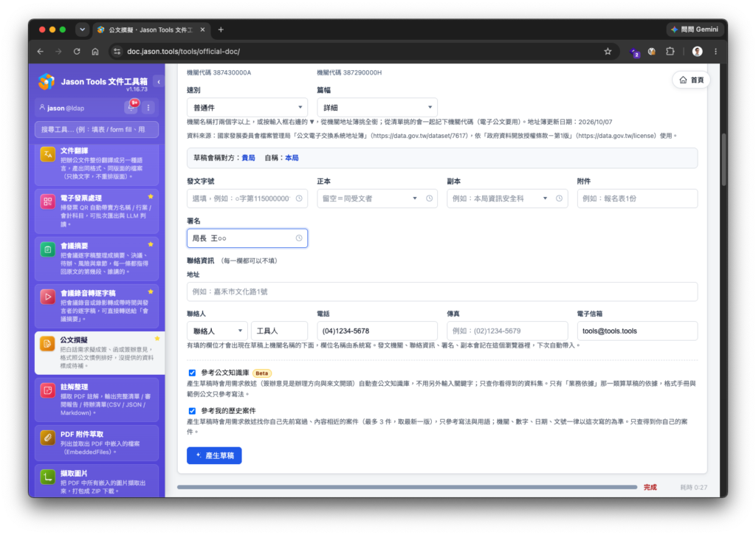Open the 聯絡人 title dropdown
Viewport: 756px width, 535px height.
click(217, 331)
